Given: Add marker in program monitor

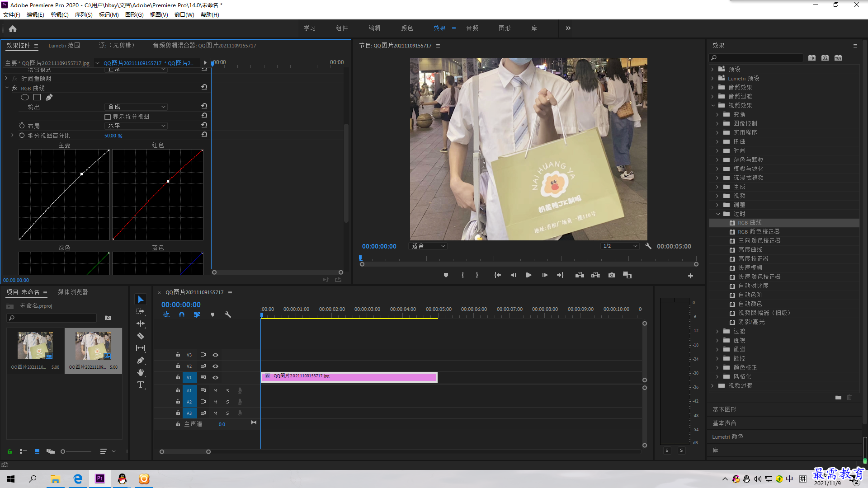Looking at the screenshot, I should pos(446,275).
